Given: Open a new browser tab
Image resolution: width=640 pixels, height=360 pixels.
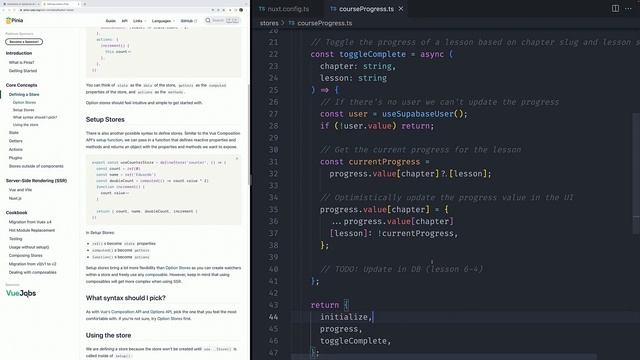Looking at the screenshot, I should click(85, 4).
